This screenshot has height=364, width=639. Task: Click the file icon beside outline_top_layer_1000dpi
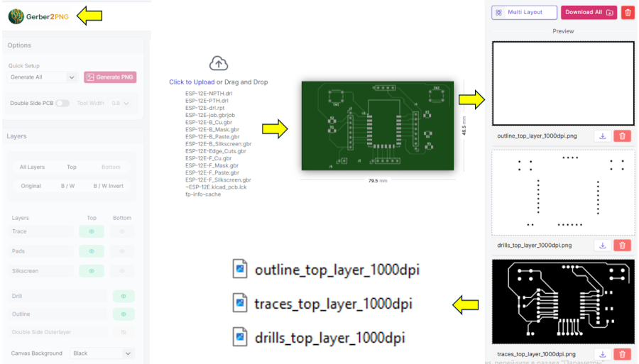(240, 269)
